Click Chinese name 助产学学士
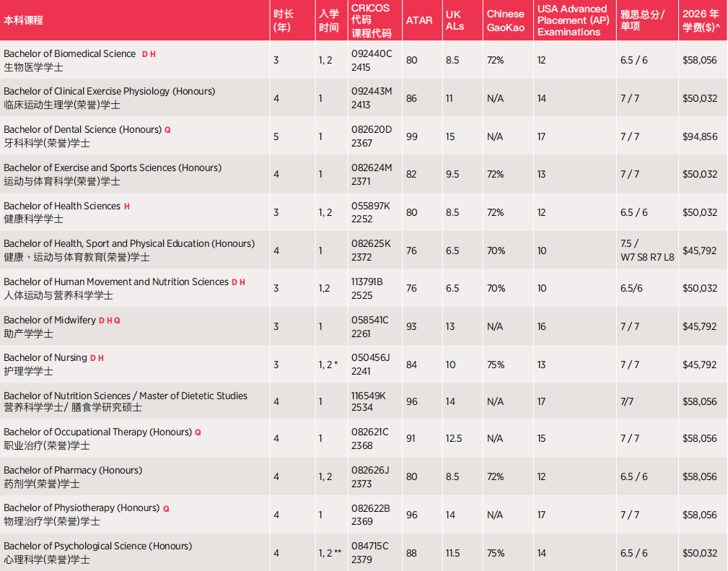The height and width of the screenshot is (571, 728). tap(28, 334)
